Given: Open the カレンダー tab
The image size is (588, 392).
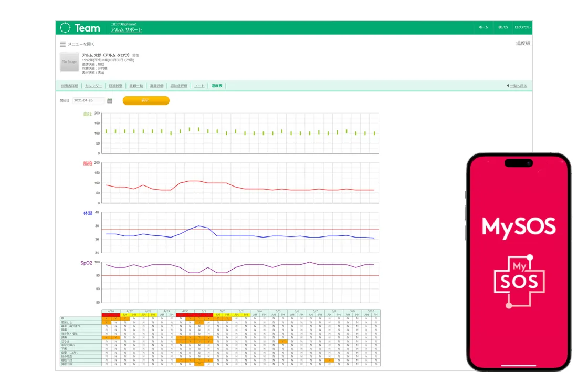Looking at the screenshot, I should 93,86.
